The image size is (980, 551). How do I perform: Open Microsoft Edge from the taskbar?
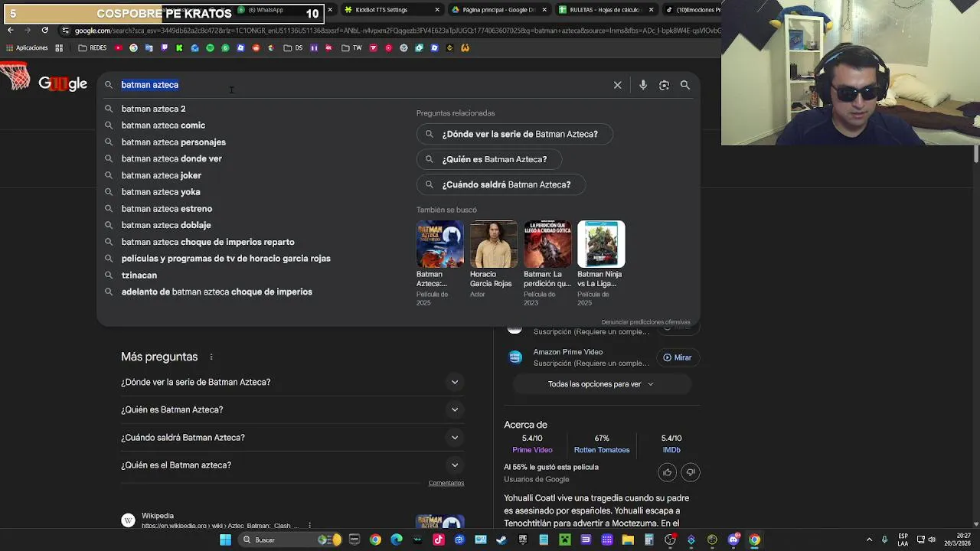click(397, 540)
